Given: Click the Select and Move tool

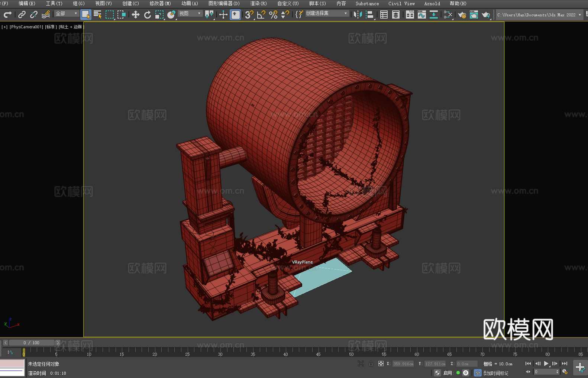Looking at the screenshot, I should tap(136, 14).
